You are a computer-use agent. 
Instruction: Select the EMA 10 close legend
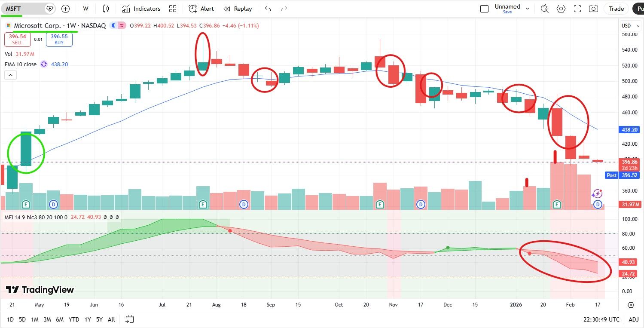click(21, 64)
